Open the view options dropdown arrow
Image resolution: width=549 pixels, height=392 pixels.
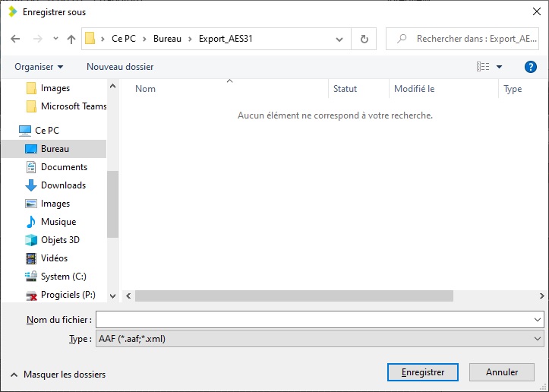coord(500,67)
